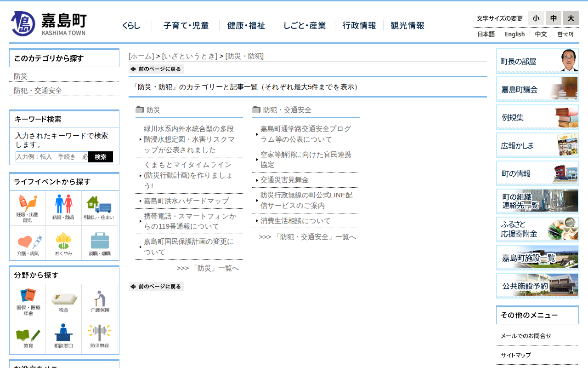This screenshot has height=368, width=588.
Task: Go back using the bottom 前のページに戻る button
Action: [x=156, y=287]
